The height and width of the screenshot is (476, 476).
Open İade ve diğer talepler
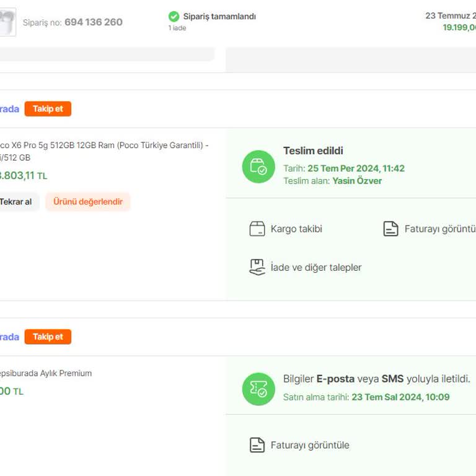coord(316,268)
